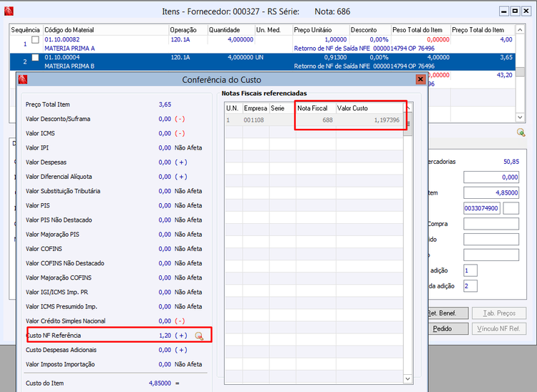Click the magnifier icon on the right panel
This screenshot has width=537, height=392.
coord(521,132)
